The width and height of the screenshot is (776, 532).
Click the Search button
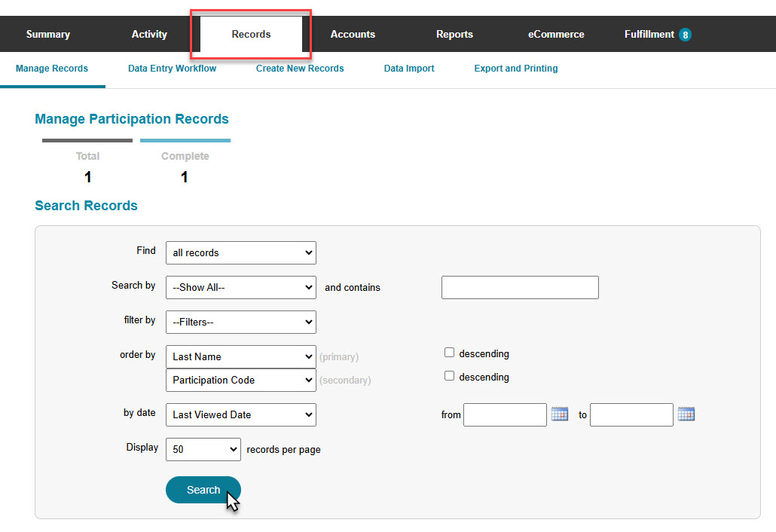coord(203,490)
